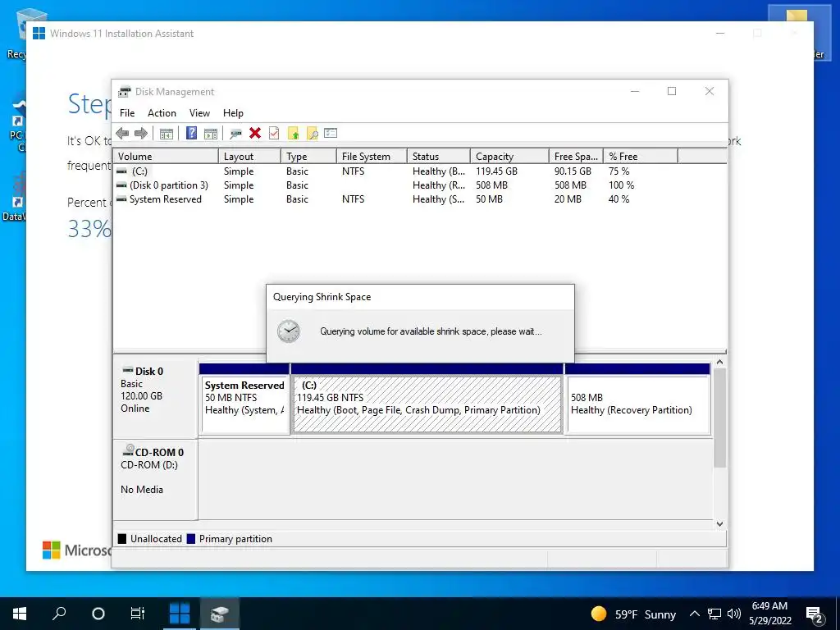The image size is (840, 630).
Task: Click the CD-ROM 0 (D:) label
Action: pyautogui.click(x=155, y=479)
